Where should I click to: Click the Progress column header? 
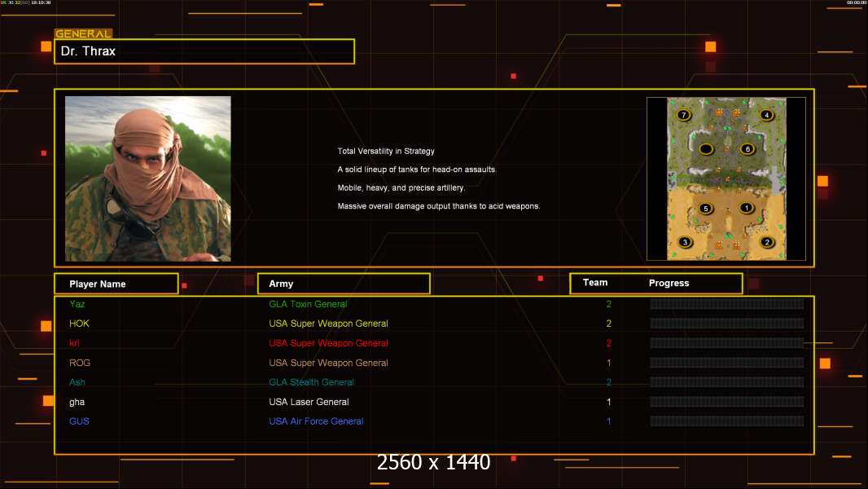pyautogui.click(x=669, y=283)
